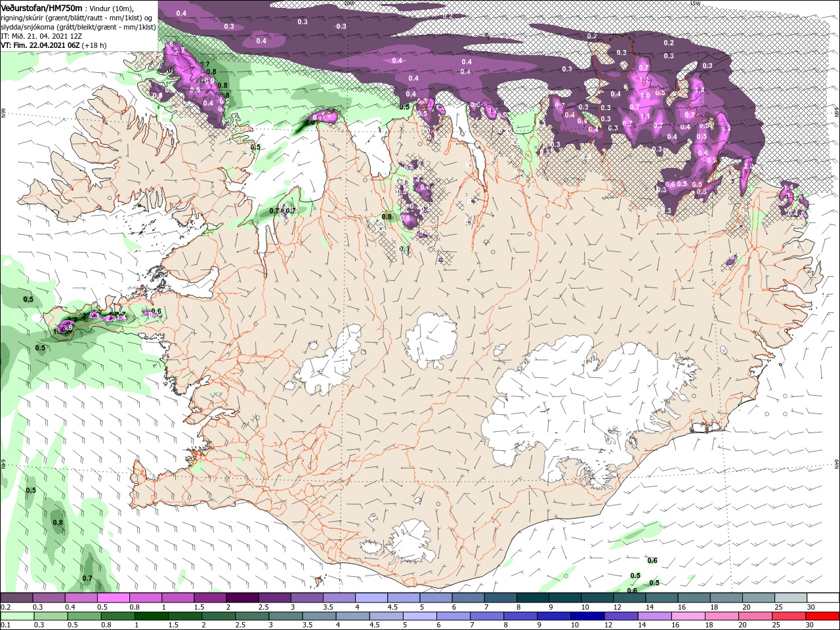This screenshot has height=630, width=840.
Task: Pick the 0.4 orchid swatch in upper legend row
Action: [x=81, y=598]
